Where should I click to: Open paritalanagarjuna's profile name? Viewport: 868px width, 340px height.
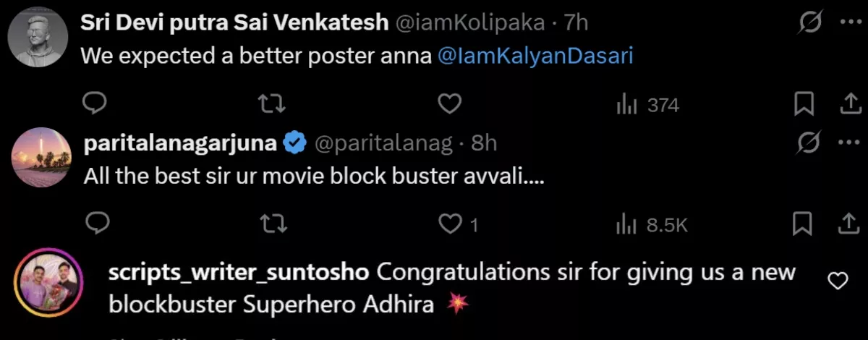(x=181, y=143)
